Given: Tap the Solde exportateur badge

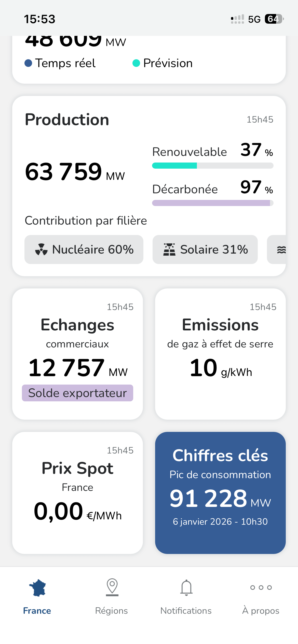Looking at the screenshot, I should [x=77, y=393].
